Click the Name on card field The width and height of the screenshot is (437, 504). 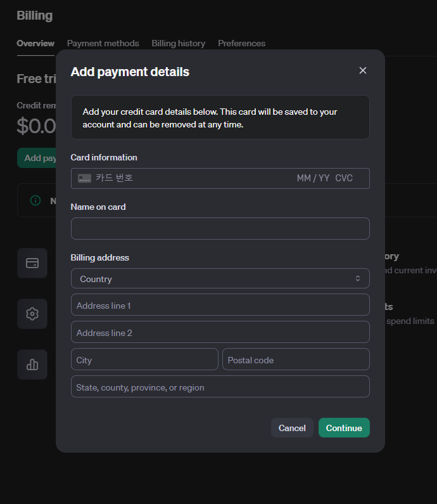coord(220,229)
